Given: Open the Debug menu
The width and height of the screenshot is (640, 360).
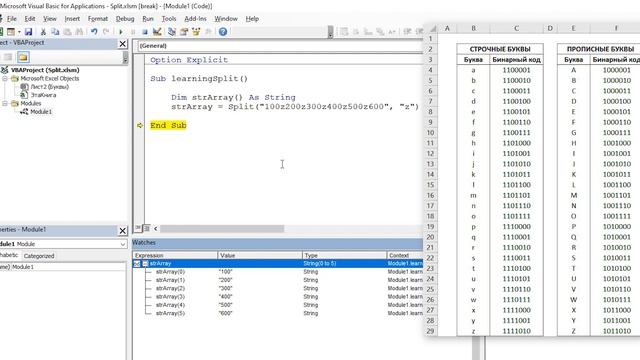Looking at the screenshot, I should point(125,19).
